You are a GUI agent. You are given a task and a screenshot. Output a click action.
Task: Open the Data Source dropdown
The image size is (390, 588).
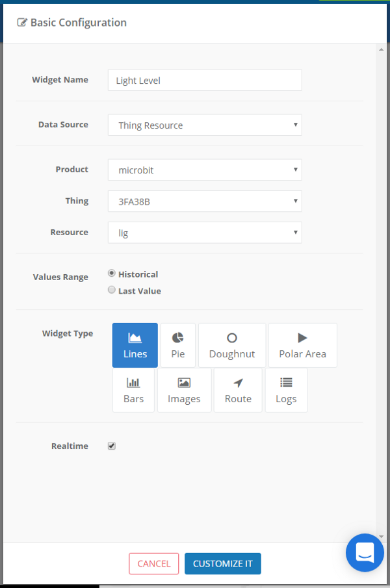205,125
